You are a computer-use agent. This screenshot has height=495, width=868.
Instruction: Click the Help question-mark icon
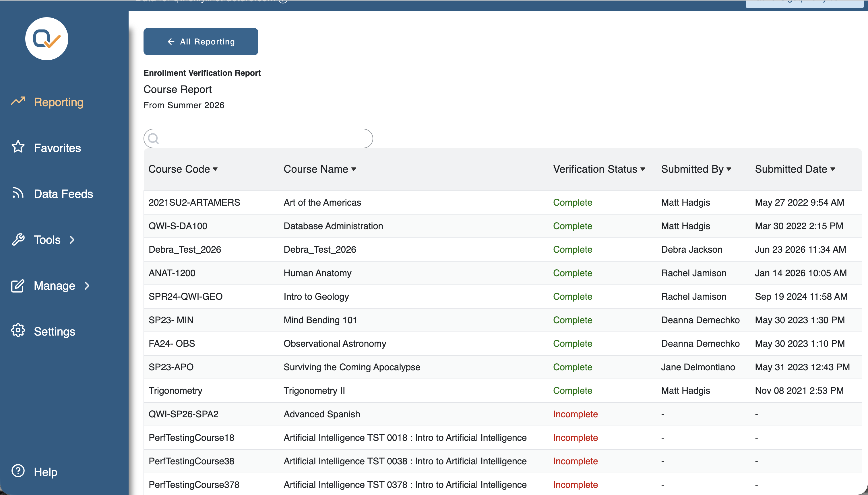tap(18, 471)
